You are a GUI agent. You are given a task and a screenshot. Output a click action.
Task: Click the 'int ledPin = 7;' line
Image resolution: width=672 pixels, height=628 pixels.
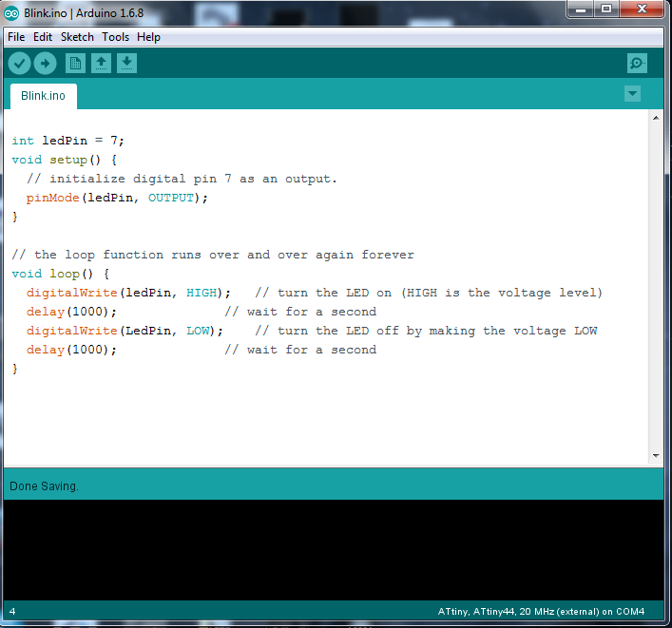(x=68, y=141)
